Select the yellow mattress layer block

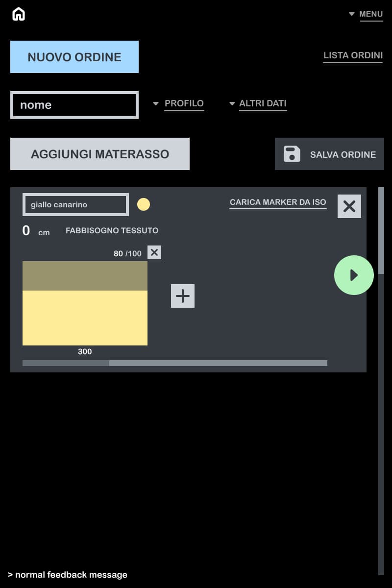tap(85, 318)
